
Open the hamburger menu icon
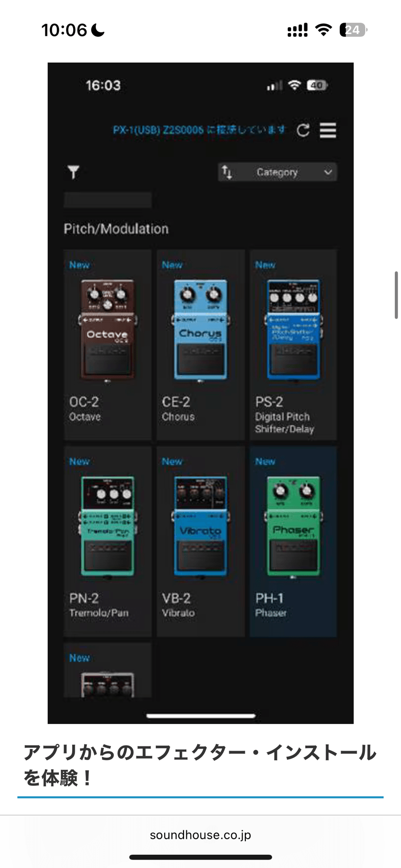pos(328,130)
